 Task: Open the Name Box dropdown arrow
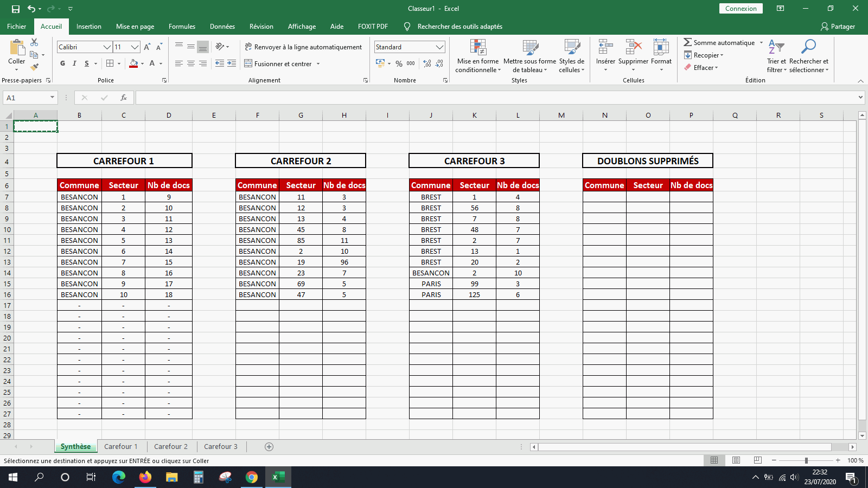tap(53, 98)
